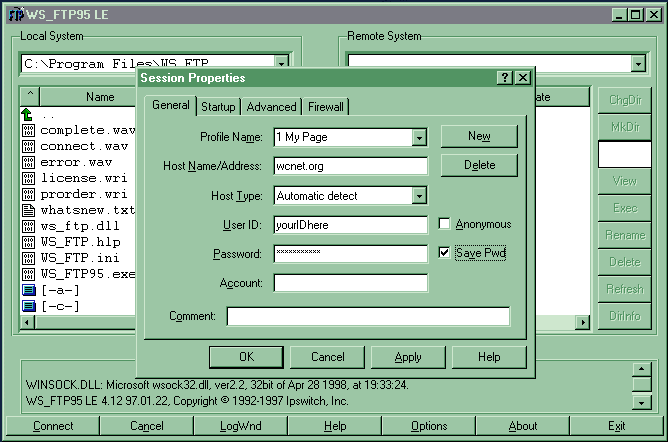This screenshot has height=442, width=668.
Task: Expand the remote system path dropdown
Action: coord(638,64)
